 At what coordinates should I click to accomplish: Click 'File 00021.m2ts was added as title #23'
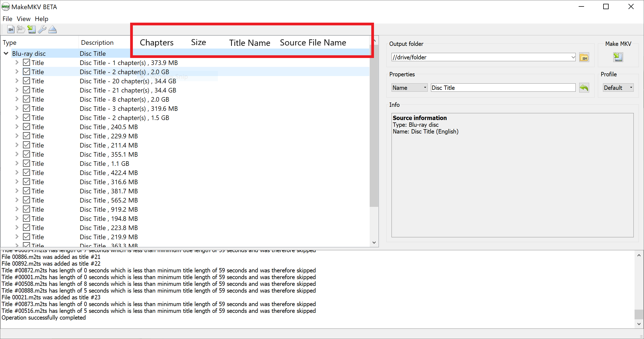tap(51, 297)
